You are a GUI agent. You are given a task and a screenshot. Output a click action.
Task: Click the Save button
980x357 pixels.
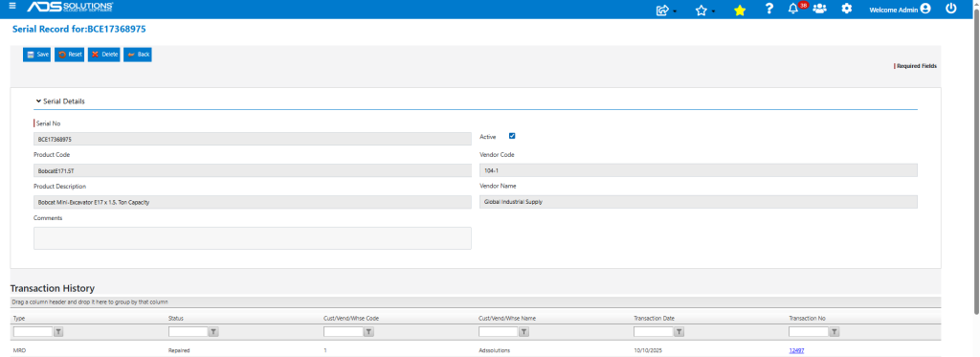pyautogui.click(x=37, y=55)
